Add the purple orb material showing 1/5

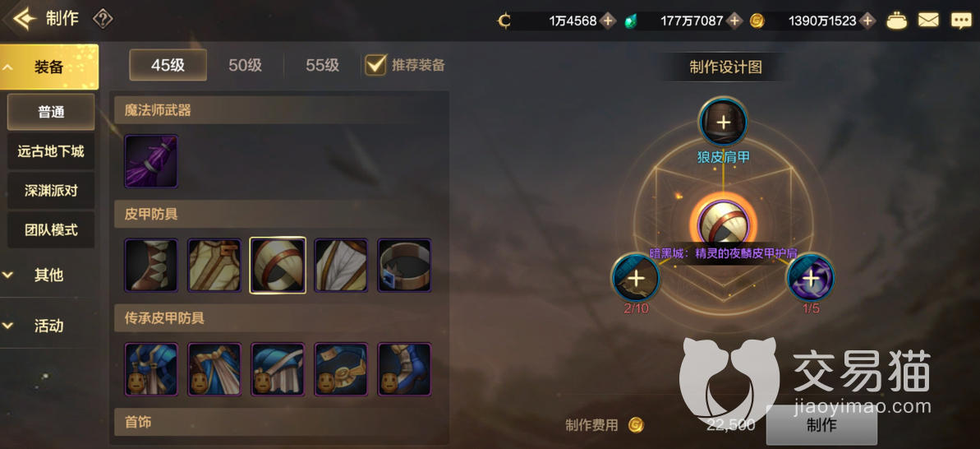pos(810,276)
